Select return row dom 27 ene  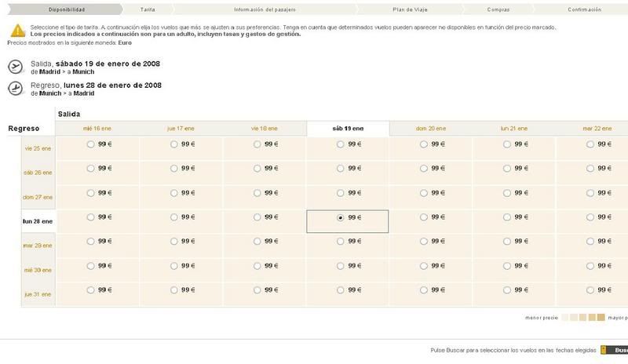(38, 197)
